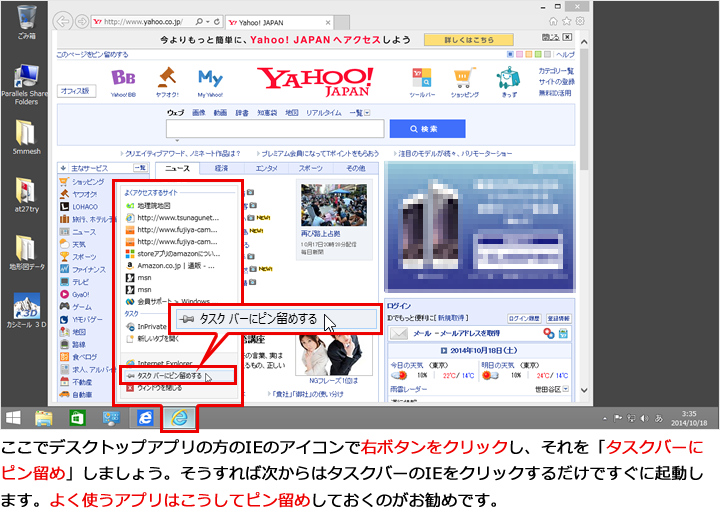Open the カテゴリ一覧 link
Image resolution: width=720 pixels, height=508 pixels.
tap(556, 71)
